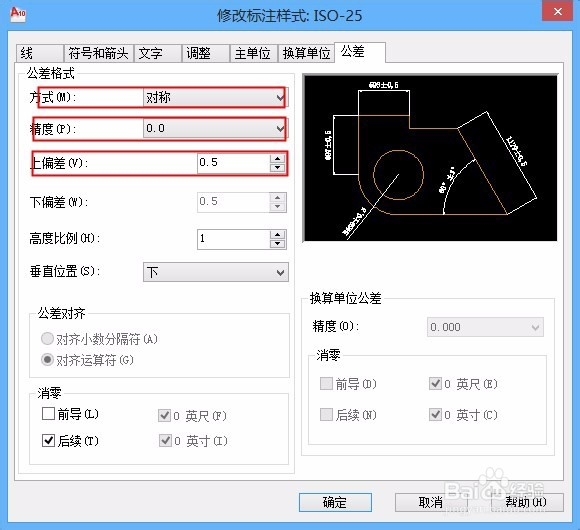Confirm with the 确定 button

click(x=335, y=502)
